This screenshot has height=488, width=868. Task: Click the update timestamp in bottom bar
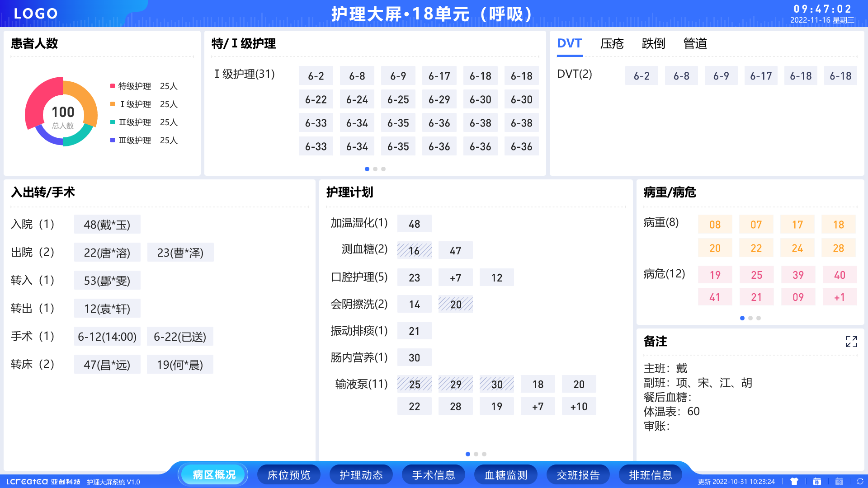pyautogui.click(x=736, y=482)
